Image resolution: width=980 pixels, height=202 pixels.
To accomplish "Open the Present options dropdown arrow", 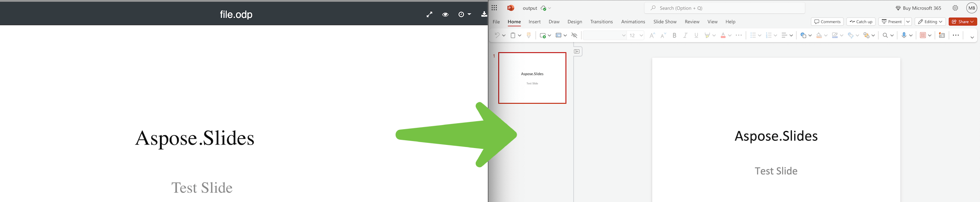I will click(908, 22).
